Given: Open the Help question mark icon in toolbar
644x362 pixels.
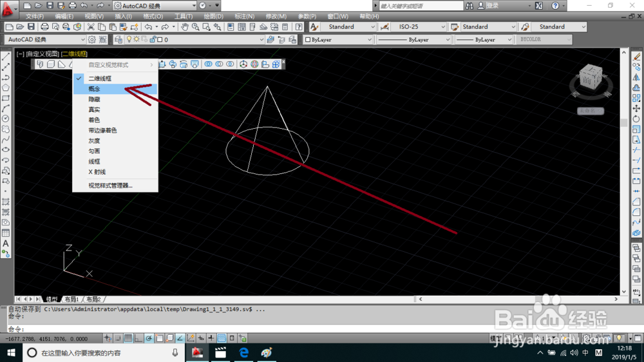Looking at the screenshot, I should pos(299,27).
